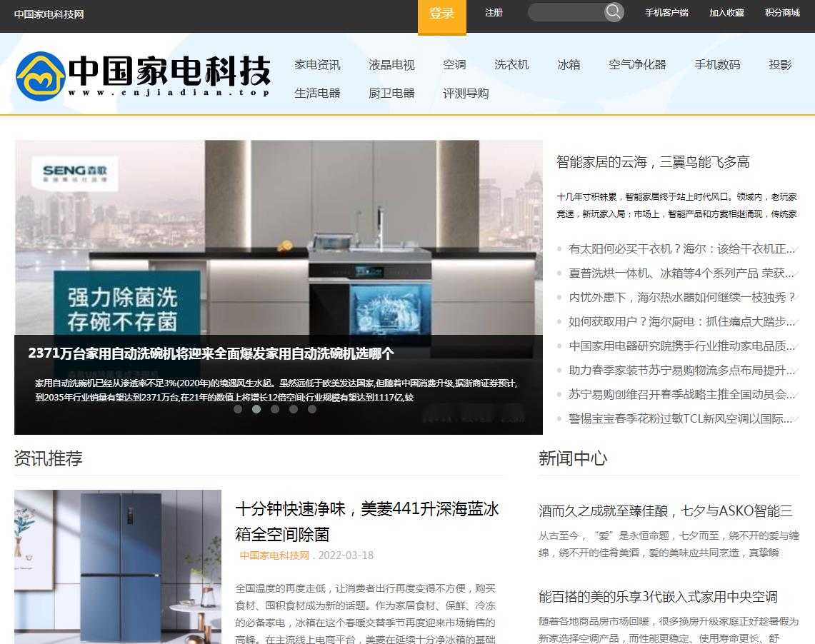Open the 注册 register link
Image resolution: width=815 pixels, height=644 pixels.
tap(494, 12)
